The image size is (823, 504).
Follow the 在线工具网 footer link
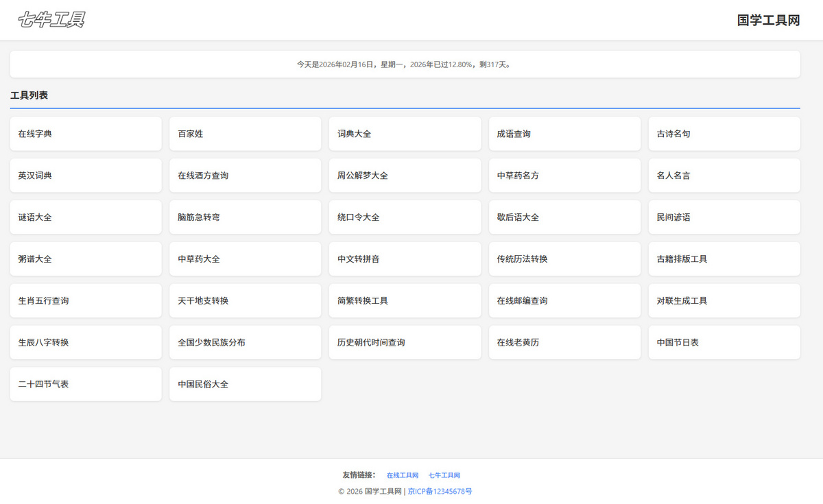tap(403, 475)
